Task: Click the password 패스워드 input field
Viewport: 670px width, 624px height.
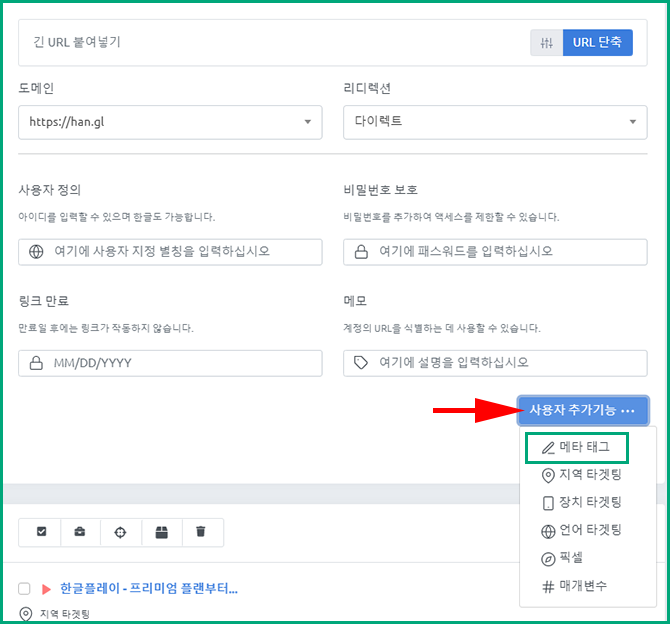Action: 495,252
